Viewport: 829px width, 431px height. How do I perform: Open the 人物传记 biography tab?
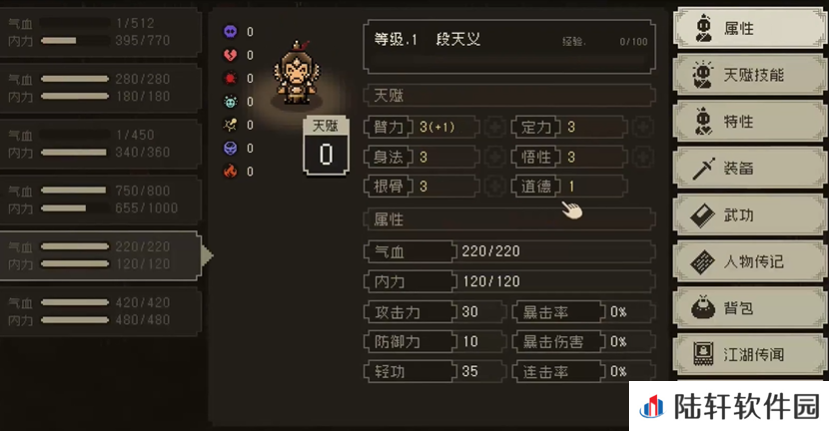[x=750, y=261]
